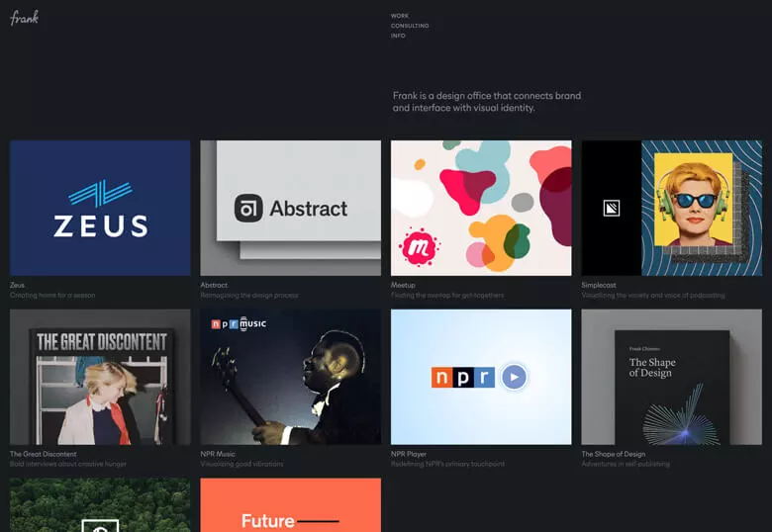The width and height of the screenshot is (772, 532).
Task: Open the Simplecast project thumbnail
Action: coord(672,208)
